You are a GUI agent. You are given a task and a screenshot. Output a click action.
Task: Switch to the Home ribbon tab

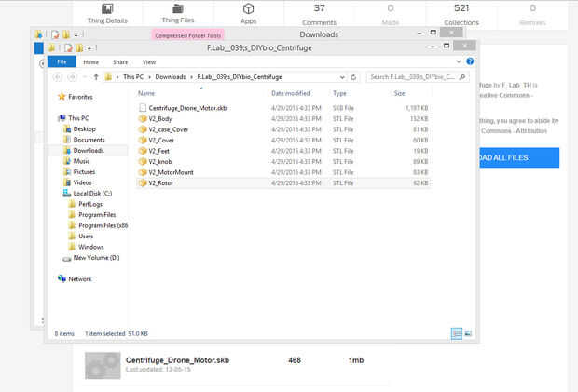90,62
